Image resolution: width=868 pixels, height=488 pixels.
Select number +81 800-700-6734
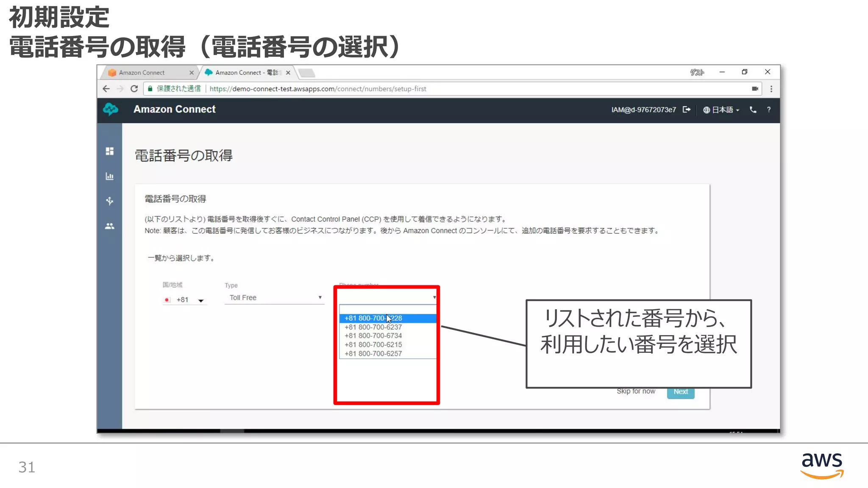coord(387,335)
